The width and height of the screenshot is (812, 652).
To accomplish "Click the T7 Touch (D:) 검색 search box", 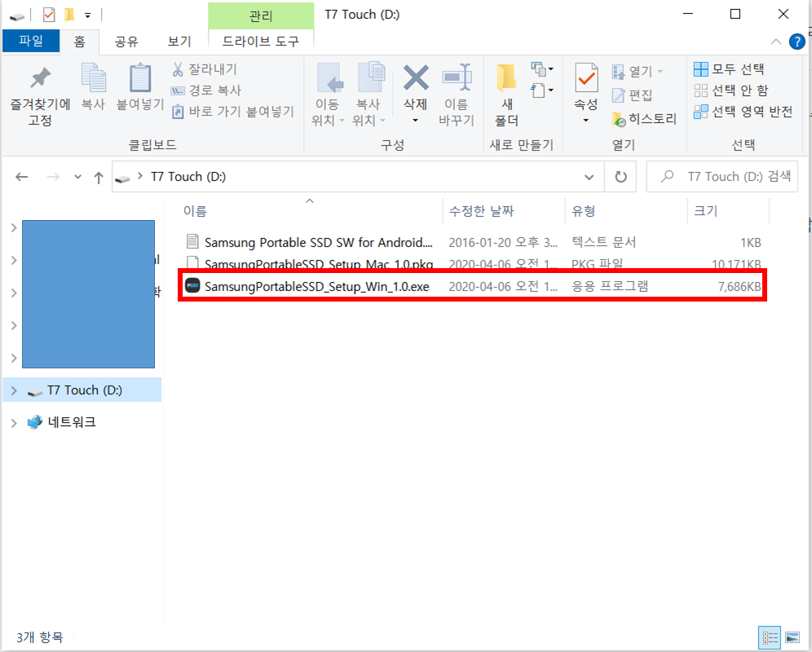I will click(x=722, y=177).
